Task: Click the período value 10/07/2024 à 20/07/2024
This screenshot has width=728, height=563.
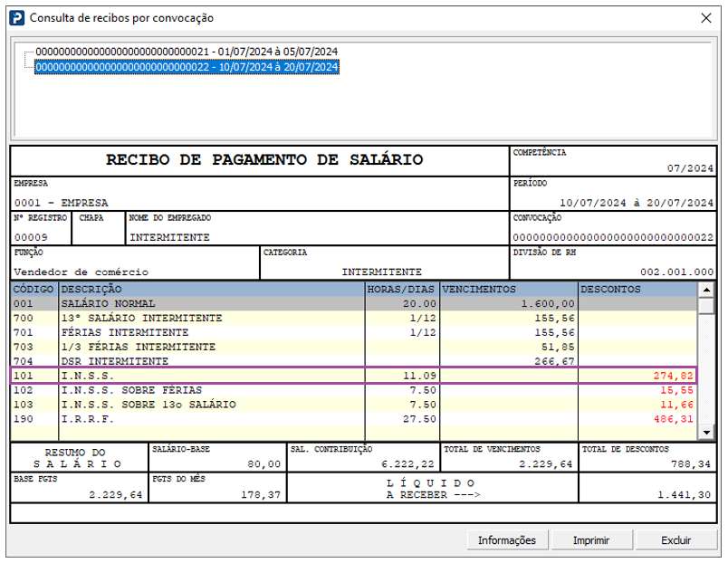Action: [x=636, y=203]
